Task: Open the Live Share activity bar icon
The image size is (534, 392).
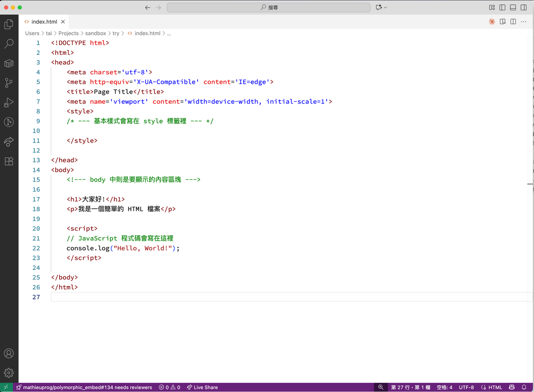Action: 9,142
